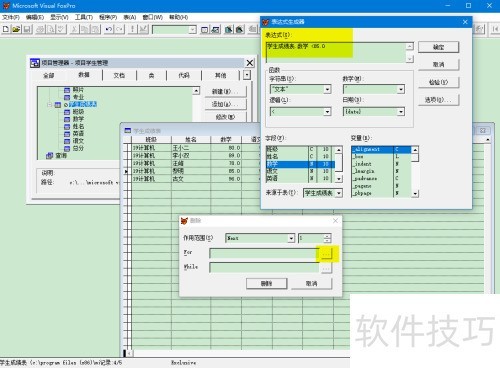Open the 作用范围 dropdown showing Next

[291, 238]
